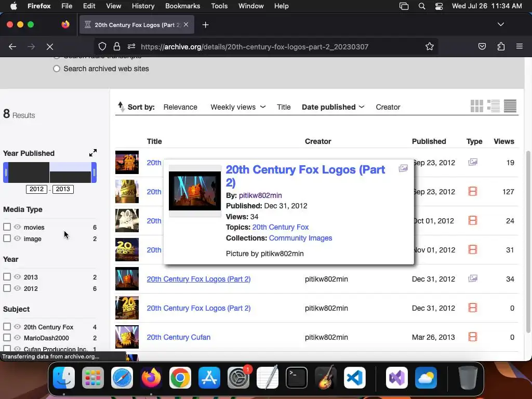The image size is (532, 399).
Task: Open Firefox application menu hamburger
Action: tap(519, 46)
